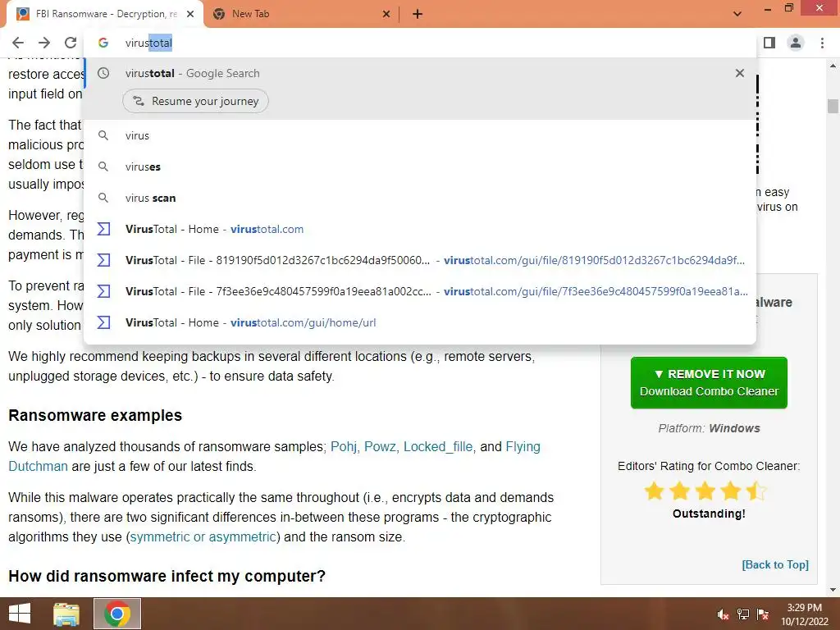The image size is (840, 630).
Task: Click the scrollbar up arrow
Action: point(833,66)
